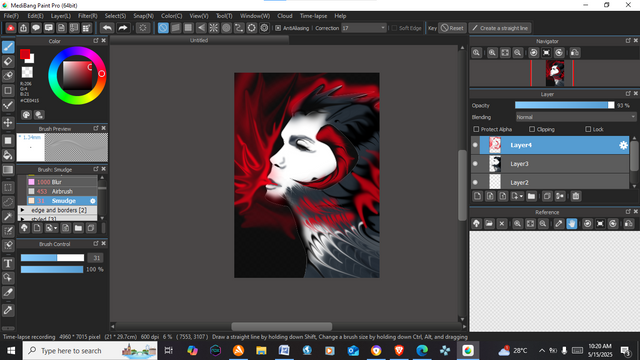Viewport: 640px width, 360px height.
Task: Open the Correction value dropdown
Action: pyautogui.click(x=364, y=28)
